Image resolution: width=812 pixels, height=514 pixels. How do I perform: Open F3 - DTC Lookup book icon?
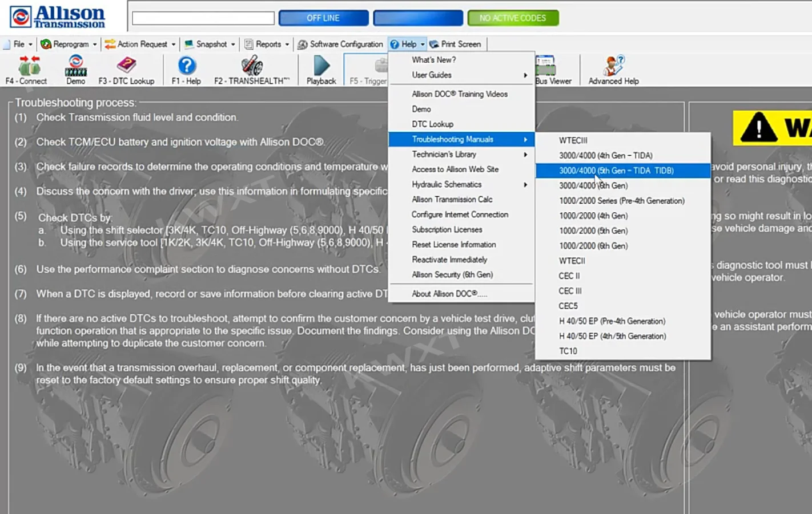point(126,66)
